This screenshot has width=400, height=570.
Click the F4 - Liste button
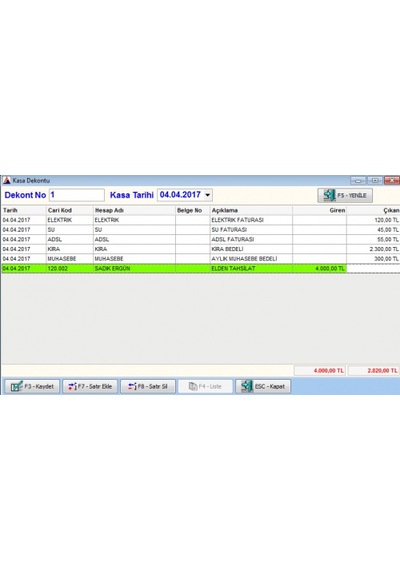coord(205,386)
